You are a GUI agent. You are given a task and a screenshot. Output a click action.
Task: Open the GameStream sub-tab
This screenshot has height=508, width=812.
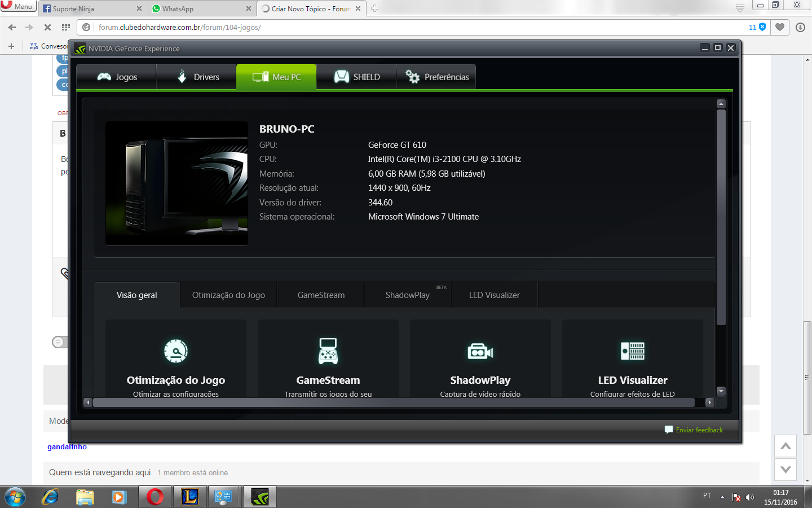pyautogui.click(x=321, y=295)
